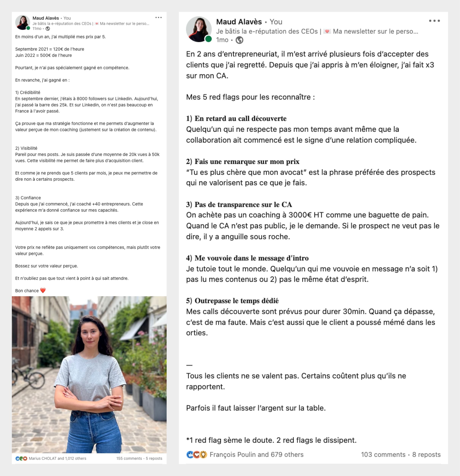Open 'François Poulin and 679 others' reactions

point(257,455)
